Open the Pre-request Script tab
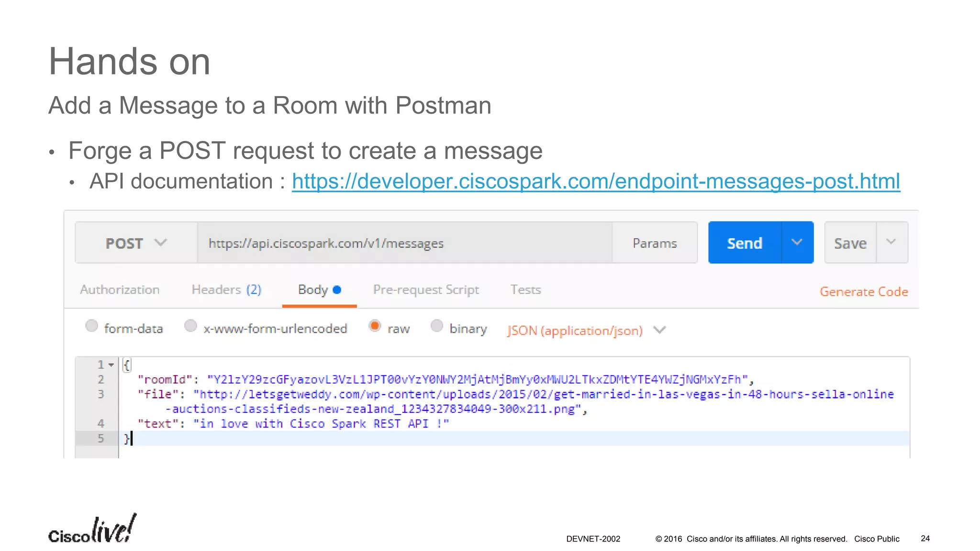Image resolution: width=980 pixels, height=551 pixels. (426, 290)
